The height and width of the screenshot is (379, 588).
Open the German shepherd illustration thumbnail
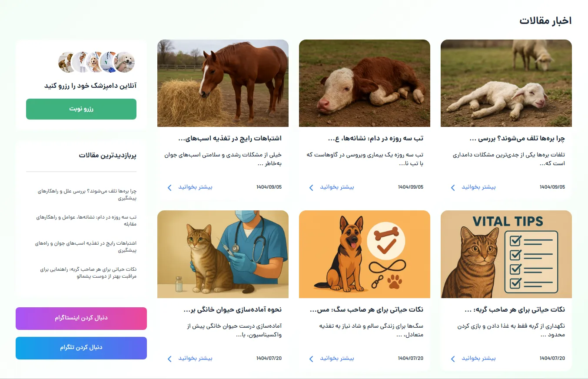click(365, 254)
